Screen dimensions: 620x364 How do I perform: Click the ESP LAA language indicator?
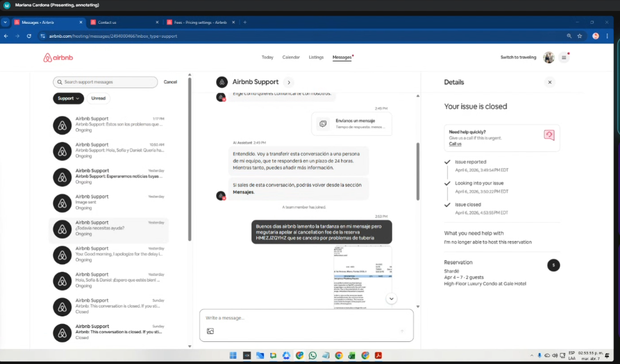(571, 356)
